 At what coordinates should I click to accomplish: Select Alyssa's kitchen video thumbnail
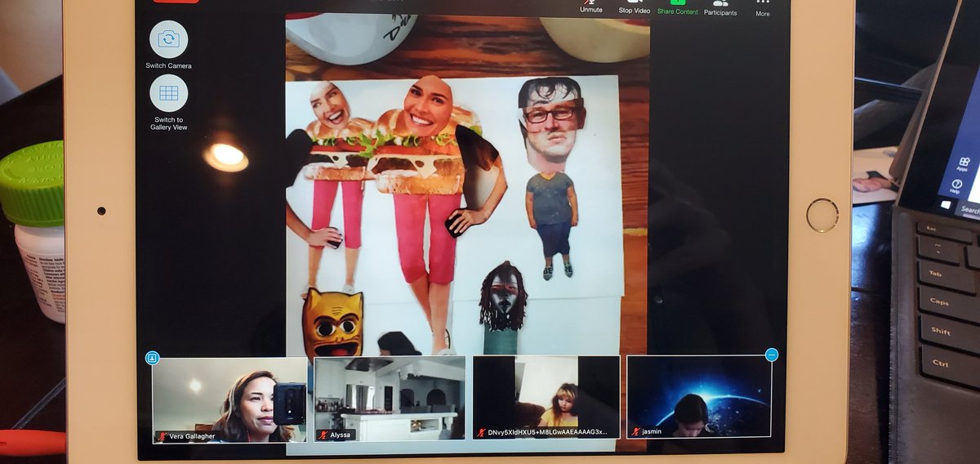(x=390, y=399)
